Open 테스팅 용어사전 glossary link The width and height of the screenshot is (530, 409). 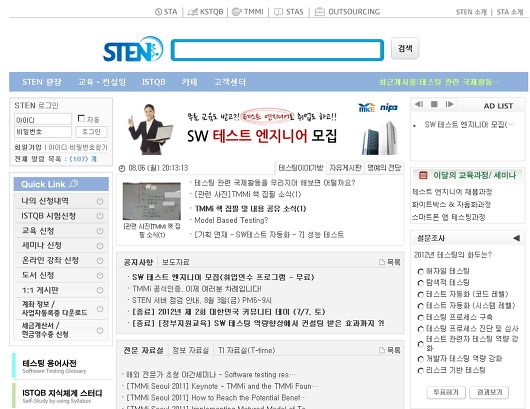(x=49, y=363)
